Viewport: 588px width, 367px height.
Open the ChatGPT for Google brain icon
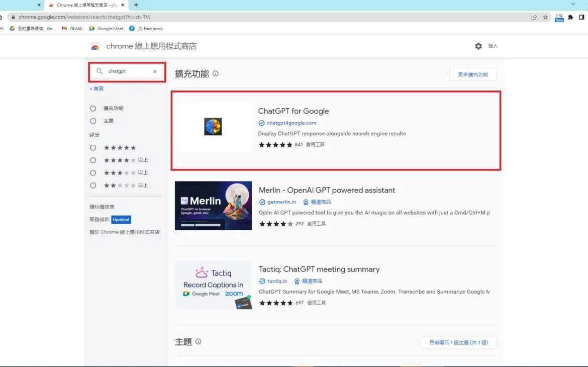(213, 127)
